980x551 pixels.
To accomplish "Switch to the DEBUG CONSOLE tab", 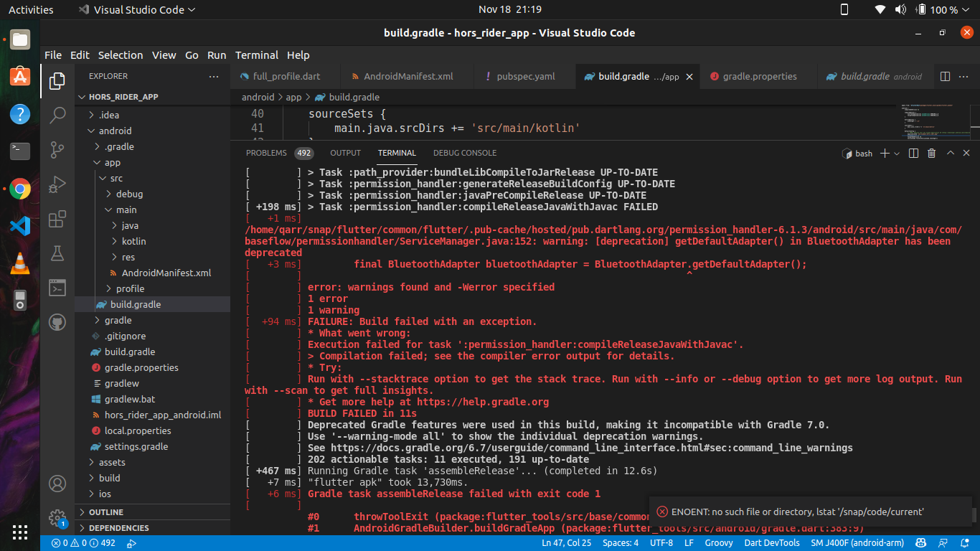I will (465, 153).
